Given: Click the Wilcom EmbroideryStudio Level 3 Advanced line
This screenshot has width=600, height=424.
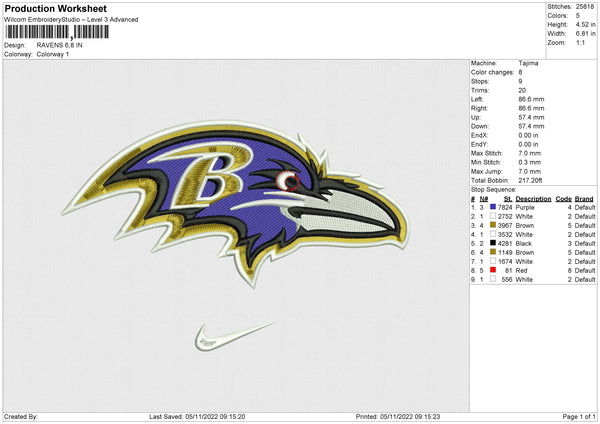Looking at the screenshot, I should tap(71, 20).
